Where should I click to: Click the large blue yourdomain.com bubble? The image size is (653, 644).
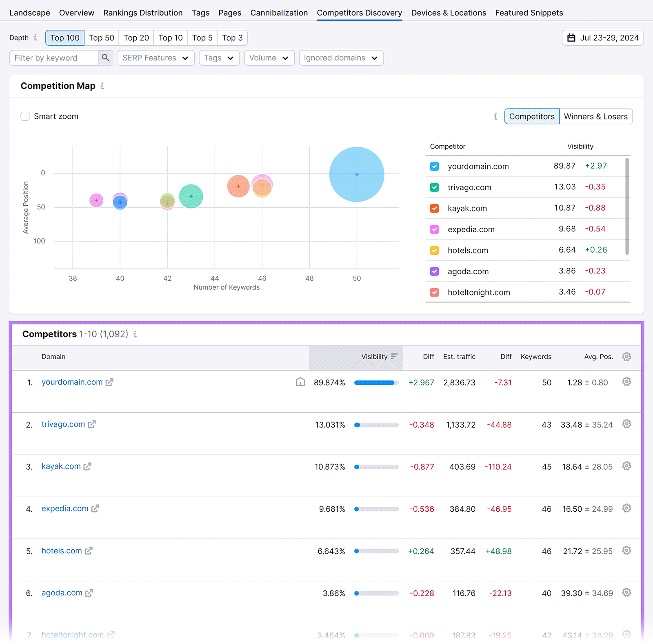click(357, 174)
